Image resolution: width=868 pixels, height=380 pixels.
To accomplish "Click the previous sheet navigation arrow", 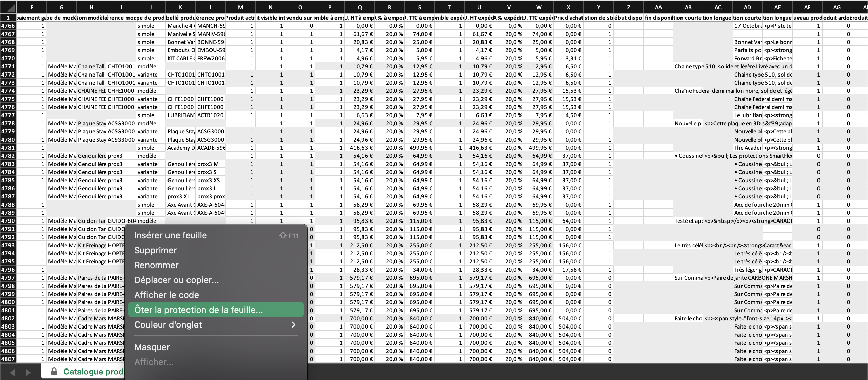I will coord(13,372).
